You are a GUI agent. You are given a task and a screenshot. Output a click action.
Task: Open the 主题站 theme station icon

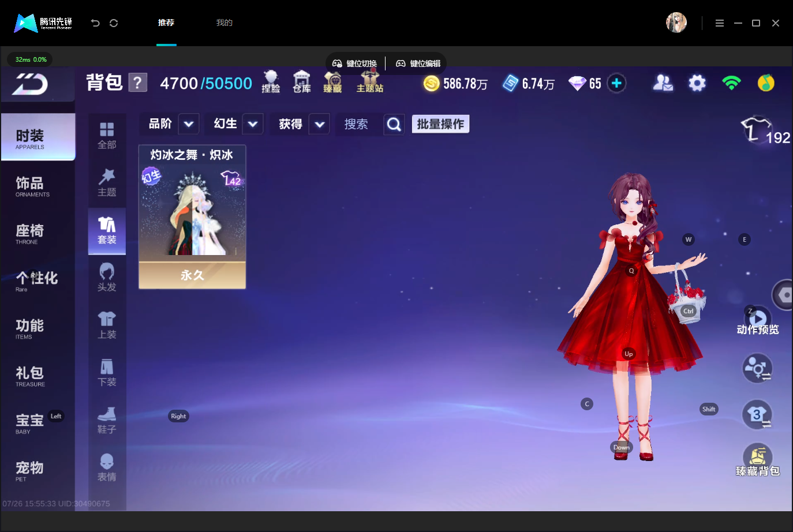(x=370, y=82)
